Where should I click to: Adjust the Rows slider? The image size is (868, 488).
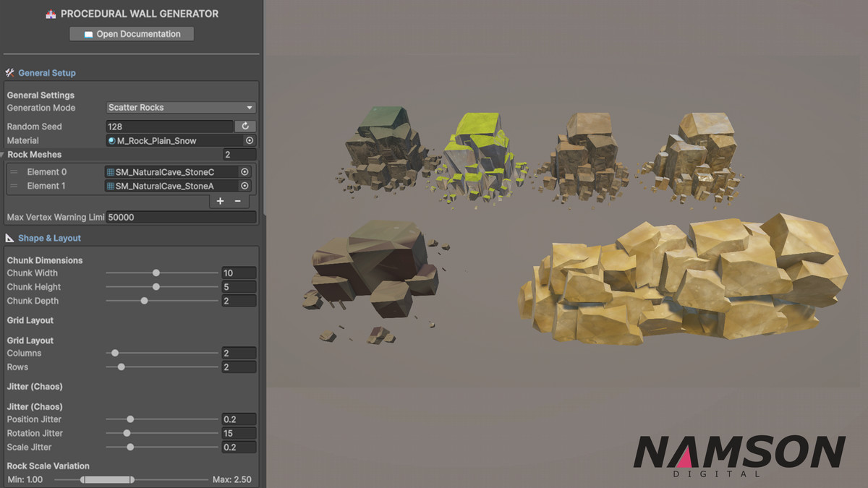(162, 367)
